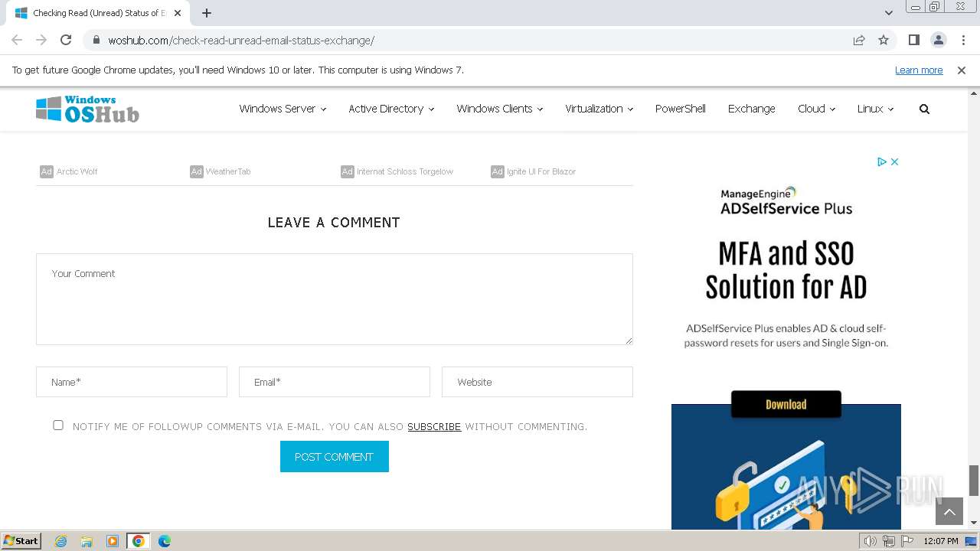Launch Internet Explorer from the taskbar
The width and height of the screenshot is (980, 551).
tap(61, 541)
